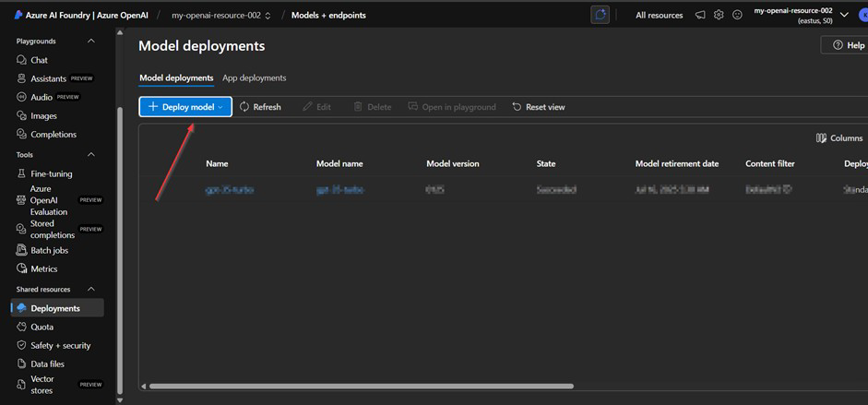Open Metrics icon in sidebar
This screenshot has height=405, width=868.
point(21,268)
